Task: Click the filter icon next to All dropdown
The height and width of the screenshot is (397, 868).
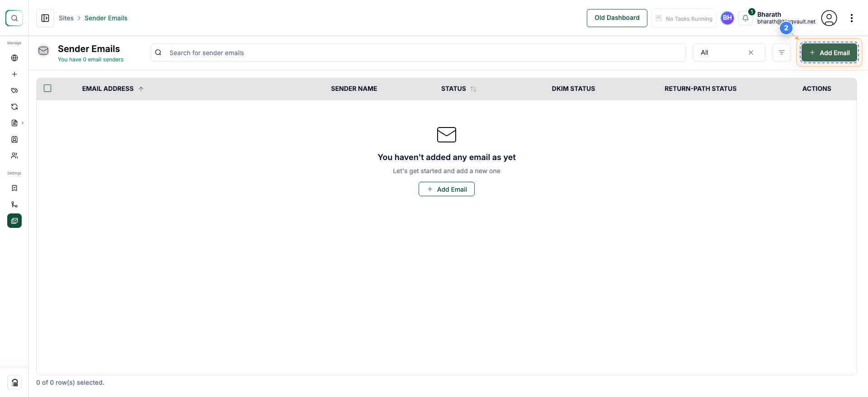Action: pos(782,52)
